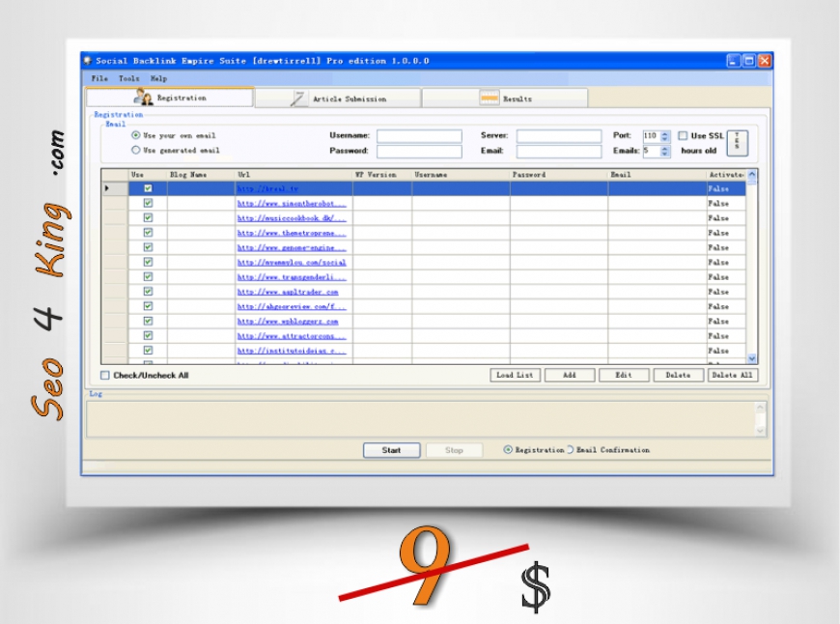
Task: Select the Registration mode radio button
Action: point(507,450)
